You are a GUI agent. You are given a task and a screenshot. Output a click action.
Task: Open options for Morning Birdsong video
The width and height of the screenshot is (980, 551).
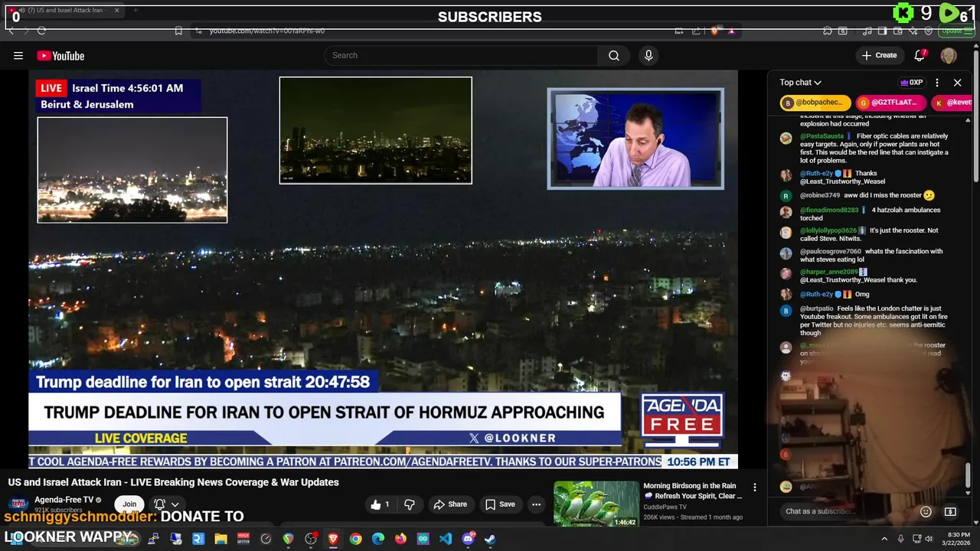(755, 487)
